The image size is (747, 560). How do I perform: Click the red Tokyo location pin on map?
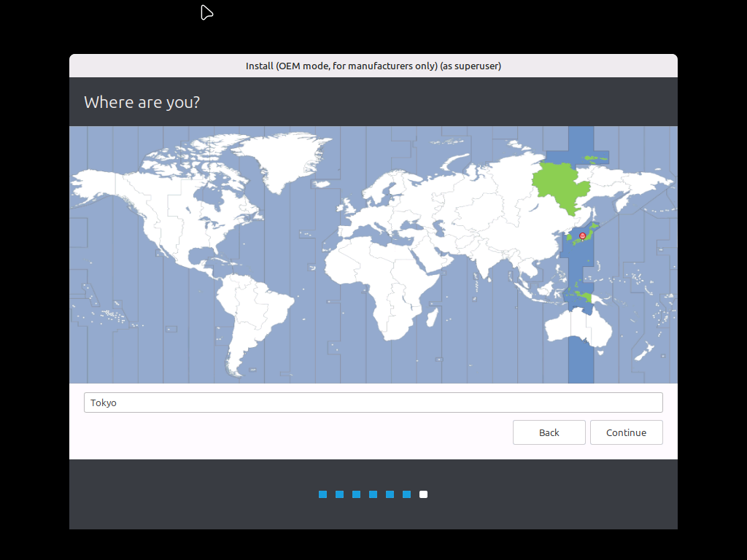pos(582,236)
